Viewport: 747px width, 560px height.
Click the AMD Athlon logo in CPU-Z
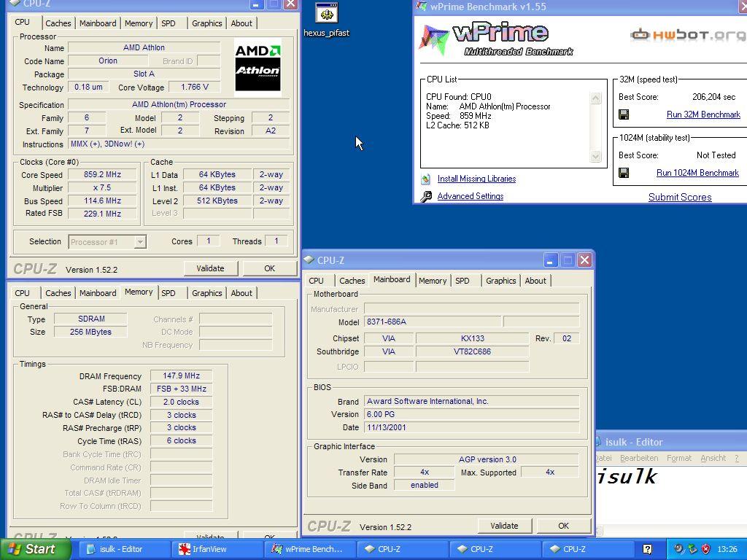[x=258, y=68]
